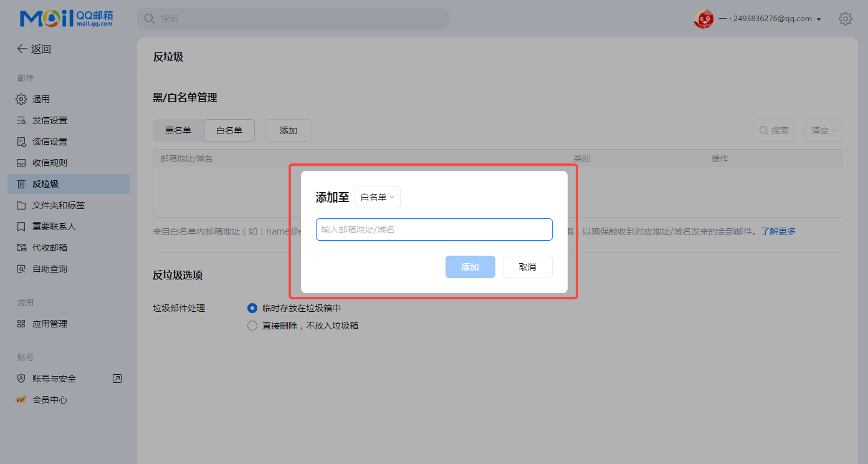Click the account avatar picture
The width and height of the screenshot is (868, 464).
703,19
